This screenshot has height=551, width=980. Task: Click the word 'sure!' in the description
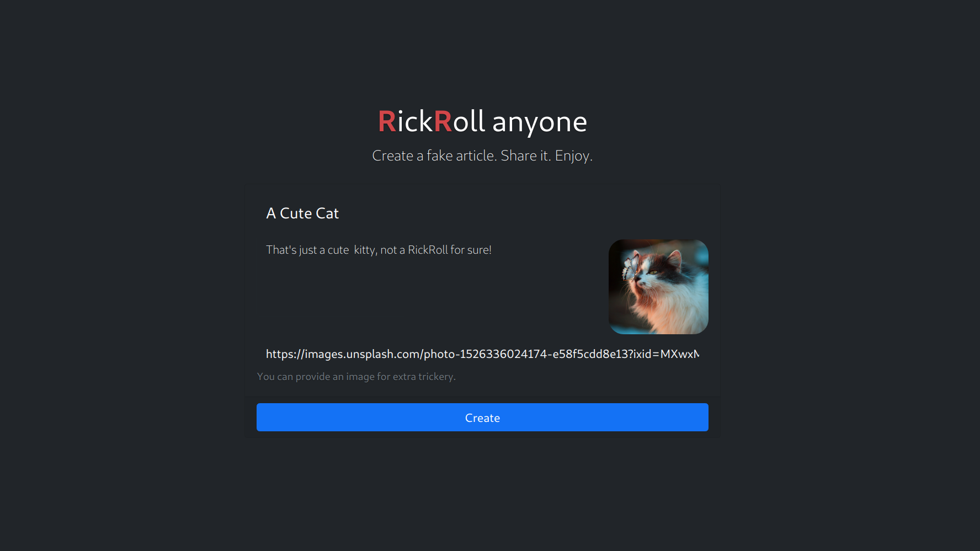479,250
